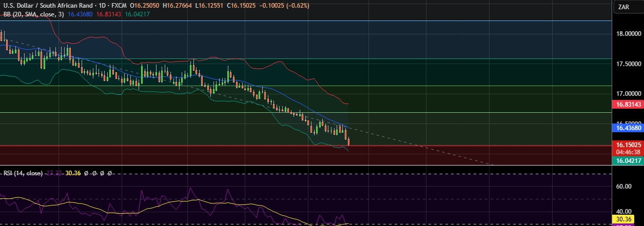Click the current price 16.15025 axis label
The width and height of the screenshot is (644, 226).
[x=628, y=146]
